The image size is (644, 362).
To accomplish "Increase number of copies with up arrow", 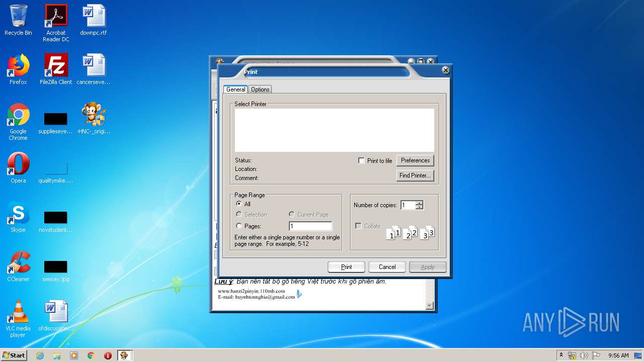I will point(419,203).
